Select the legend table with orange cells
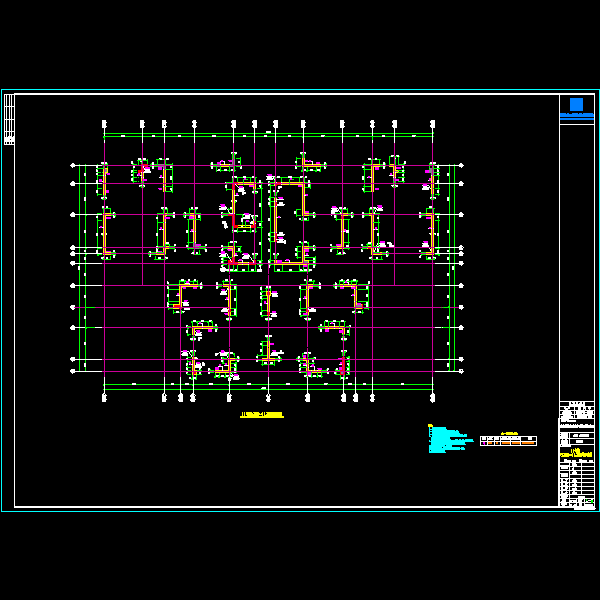Image resolution: width=600 pixels, height=600 pixels. [x=508, y=440]
